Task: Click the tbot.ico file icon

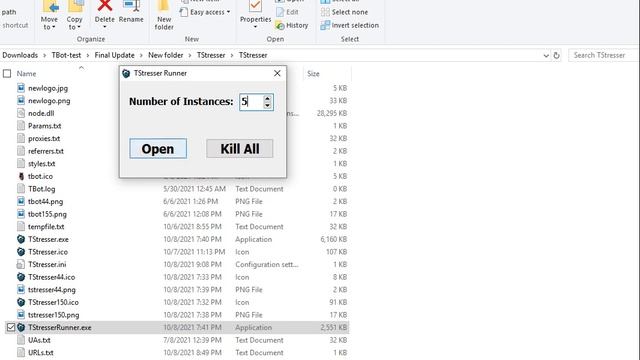Action: click(x=21, y=176)
